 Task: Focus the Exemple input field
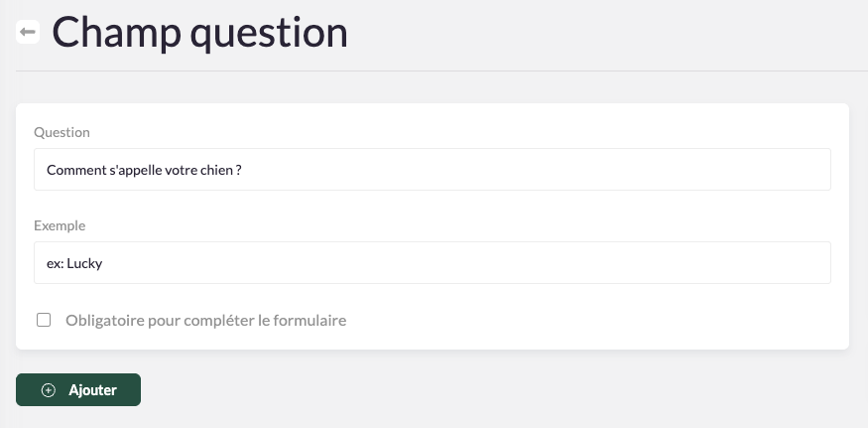pos(433,263)
